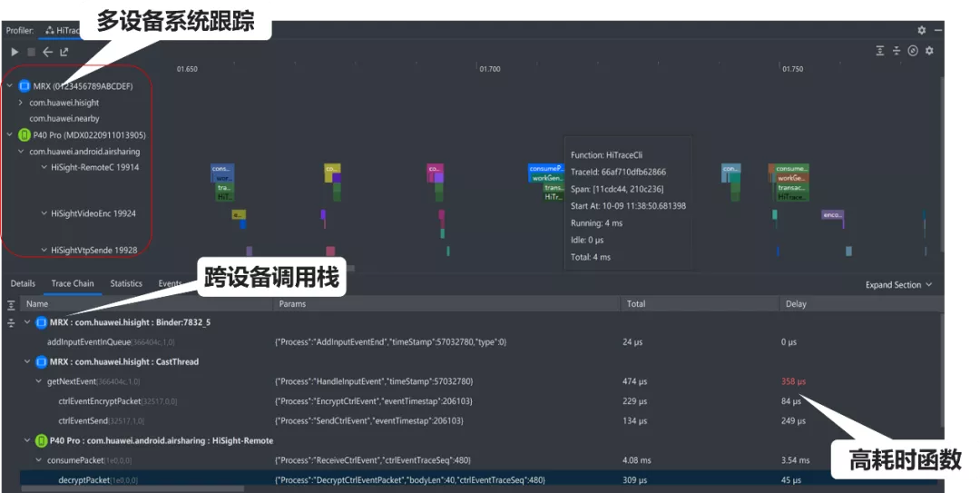Select the ctrlEventEncryptPacket row
This screenshot has width=980, height=493.
[481, 401]
